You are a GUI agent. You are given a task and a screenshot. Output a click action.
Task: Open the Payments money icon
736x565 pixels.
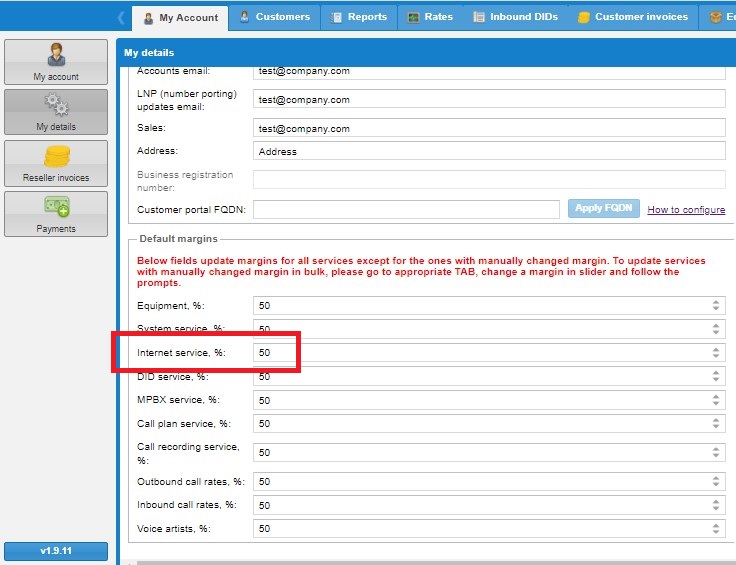tap(56, 208)
